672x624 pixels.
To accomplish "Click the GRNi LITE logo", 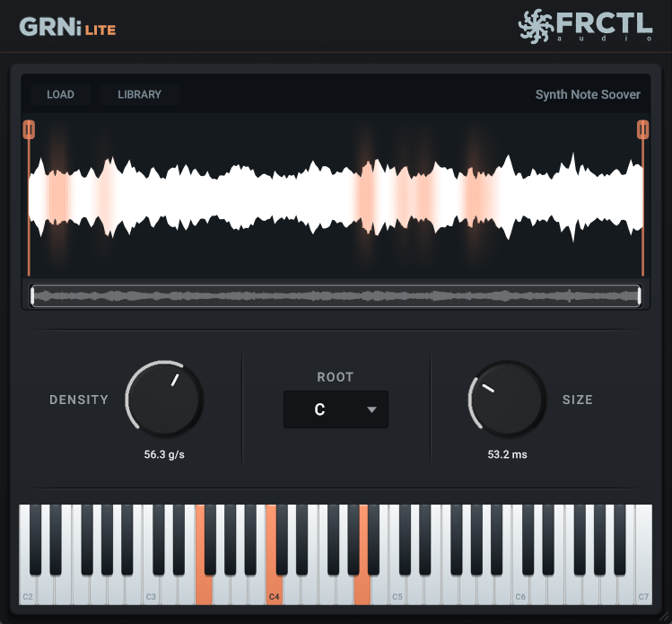I will point(67,27).
